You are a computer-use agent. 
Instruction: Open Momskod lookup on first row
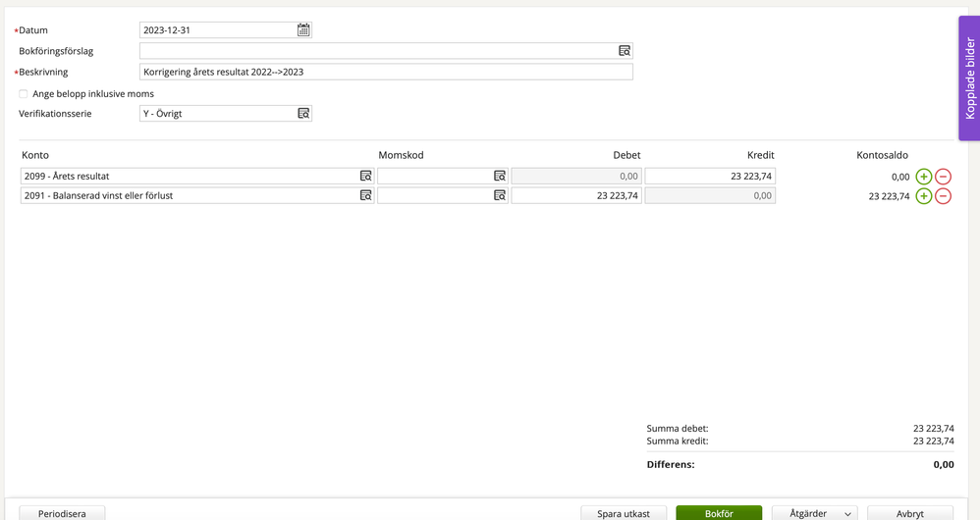click(x=499, y=177)
